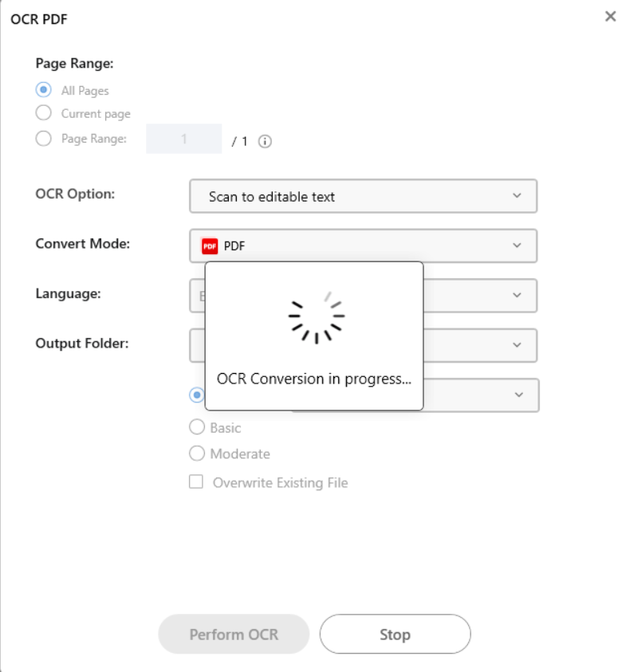The height and width of the screenshot is (672, 626).
Task: Click the OCR Conversion in progress message
Action: pos(314,379)
